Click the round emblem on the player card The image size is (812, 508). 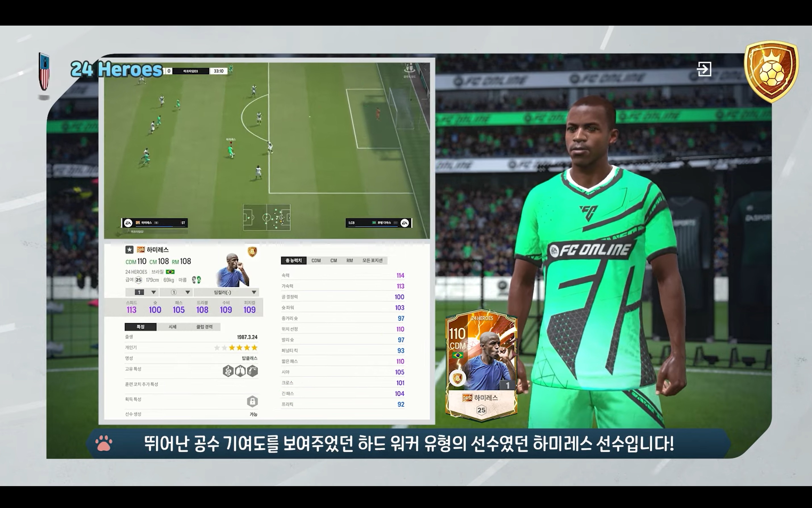click(x=457, y=379)
